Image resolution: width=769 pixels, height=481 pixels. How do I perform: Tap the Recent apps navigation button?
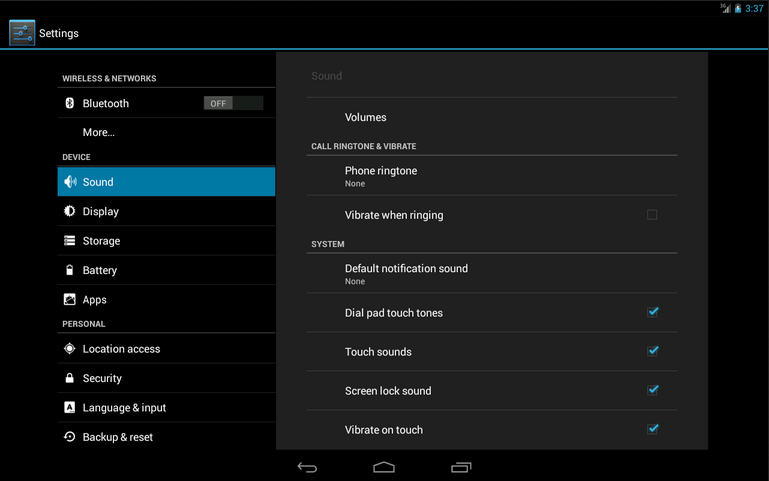tap(461, 467)
